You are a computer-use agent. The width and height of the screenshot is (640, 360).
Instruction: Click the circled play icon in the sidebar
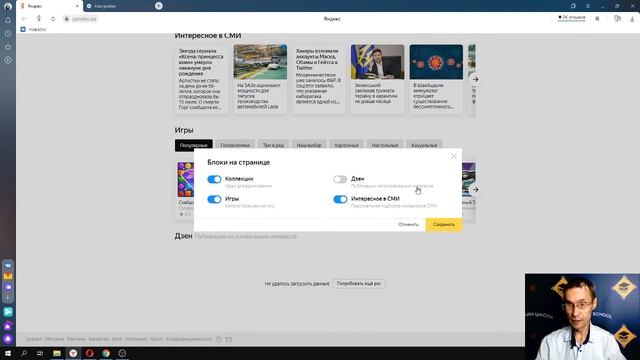8,60
